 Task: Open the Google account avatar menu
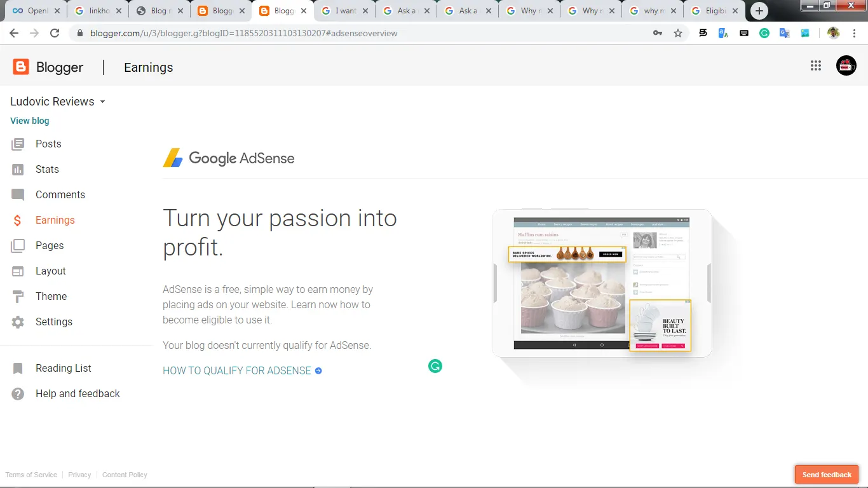(x=846, y=66)
